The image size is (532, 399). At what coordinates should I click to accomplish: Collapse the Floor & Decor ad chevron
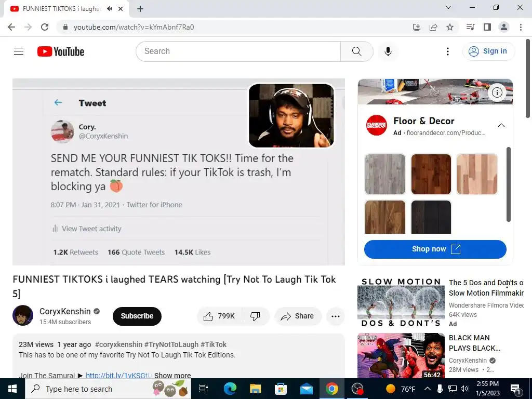pos(501,125)
